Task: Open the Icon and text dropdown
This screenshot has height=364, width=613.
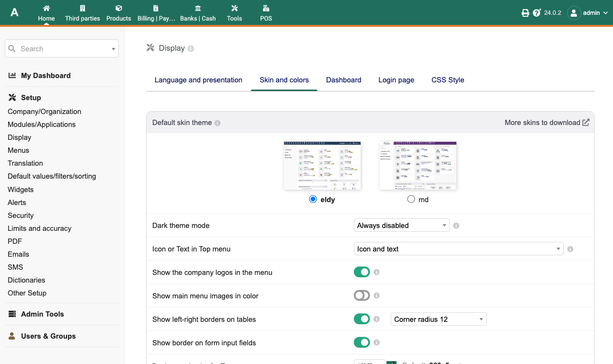Action: [x=458, y=249]
